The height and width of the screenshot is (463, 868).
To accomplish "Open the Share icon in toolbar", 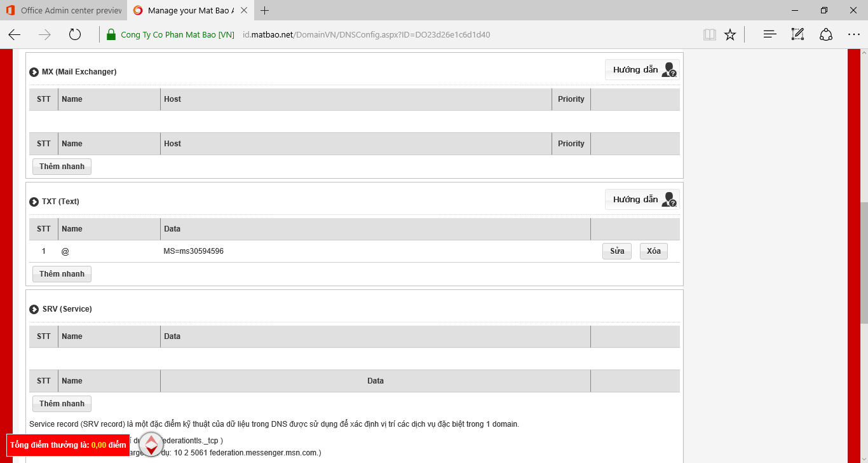I will 825,35.
